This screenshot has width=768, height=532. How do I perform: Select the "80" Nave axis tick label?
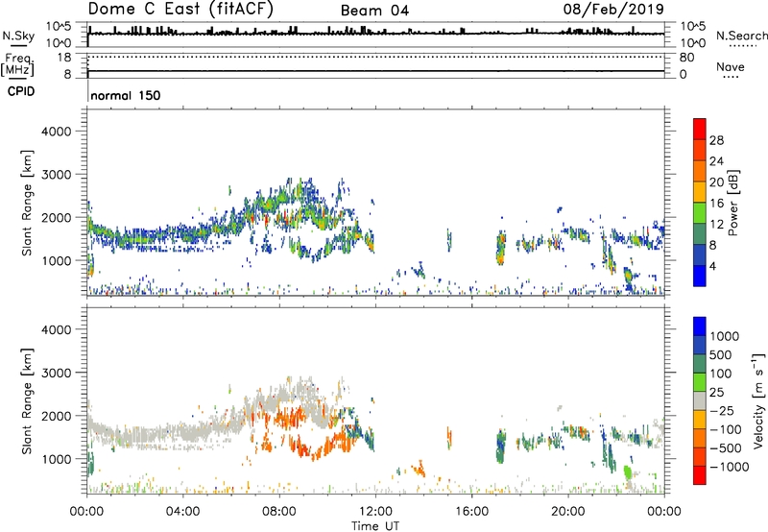point(687,58)
